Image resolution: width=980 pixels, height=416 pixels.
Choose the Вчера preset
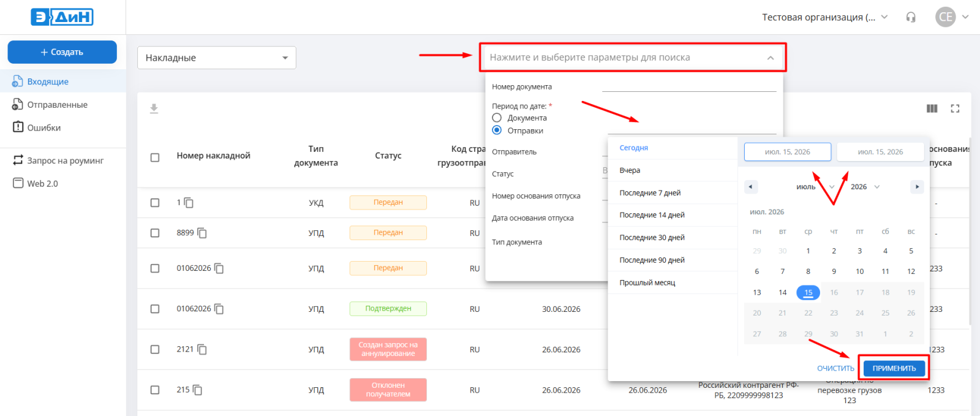click(673, 170)
